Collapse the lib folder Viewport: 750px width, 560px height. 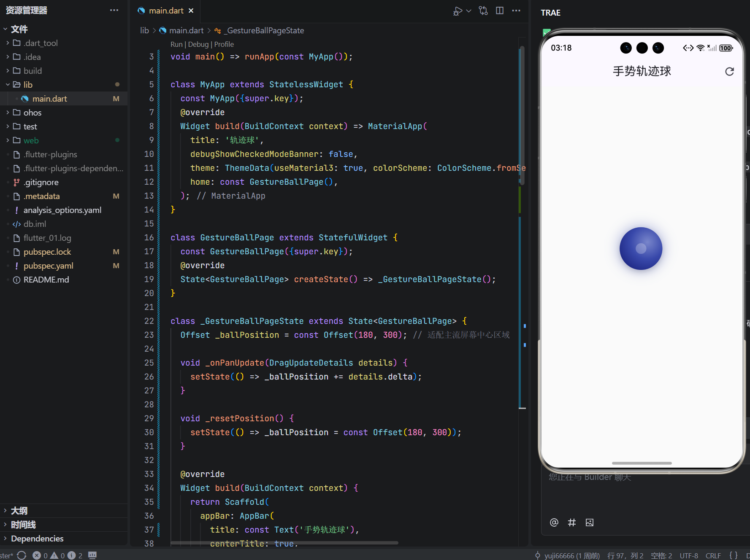63,85
